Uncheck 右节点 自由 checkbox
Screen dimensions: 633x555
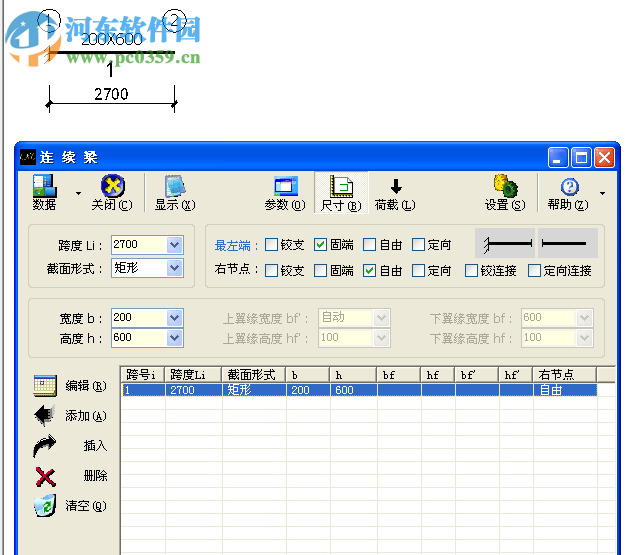(369, 270)
